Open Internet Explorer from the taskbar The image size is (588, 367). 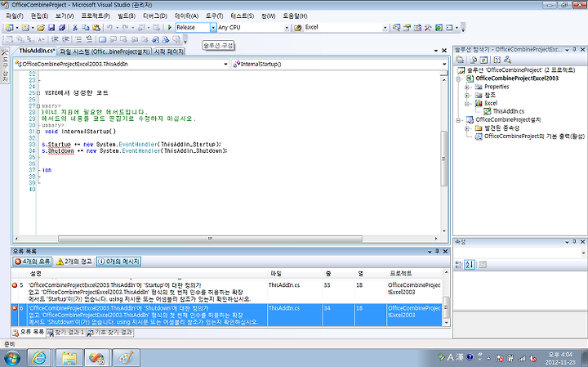click(39, 358)
